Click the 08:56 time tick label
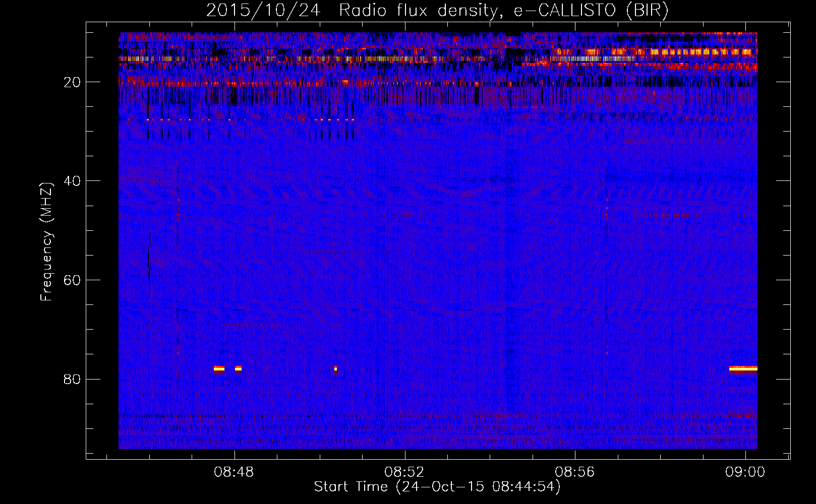This screenshot has height=504, width=816. (x=575, y=472)
